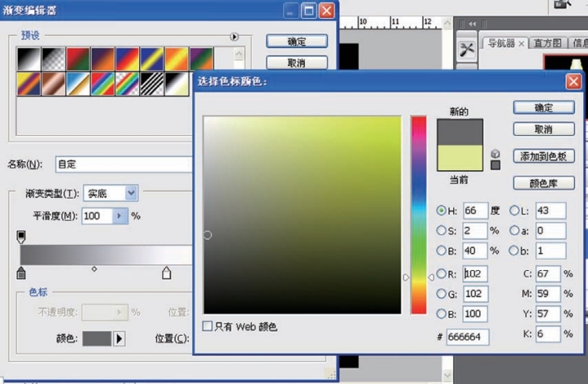Click the vertical hue slider strip

coord(419,215)
